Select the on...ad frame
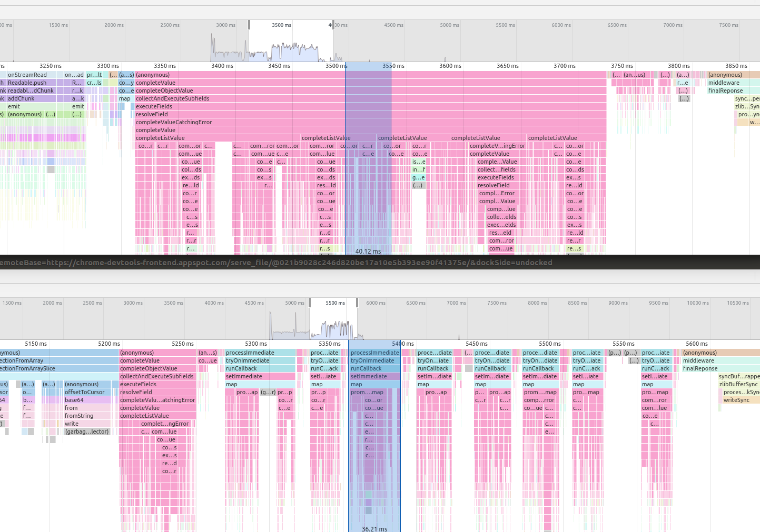Screen dimensions: 760x532 pyautogui.click(x=74, y=75)
